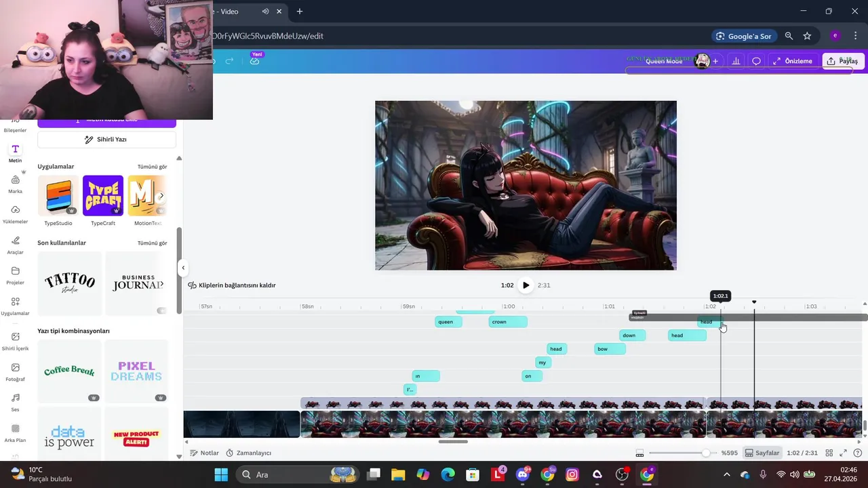Viewport: 868px width, 488px height.
Task: Open the Windows Start menu
Action: (221, 474)
